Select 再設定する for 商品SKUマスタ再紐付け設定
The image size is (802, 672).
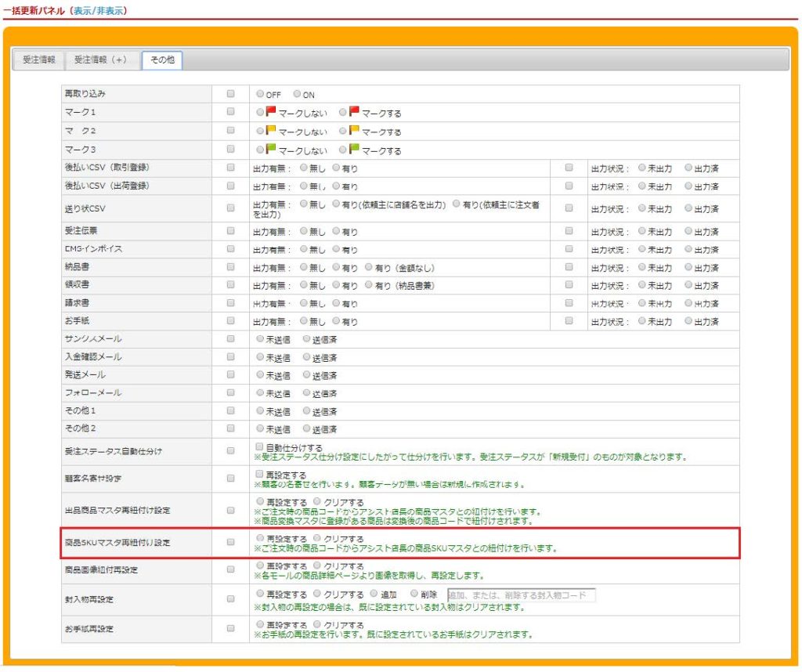tap(260, 538)
